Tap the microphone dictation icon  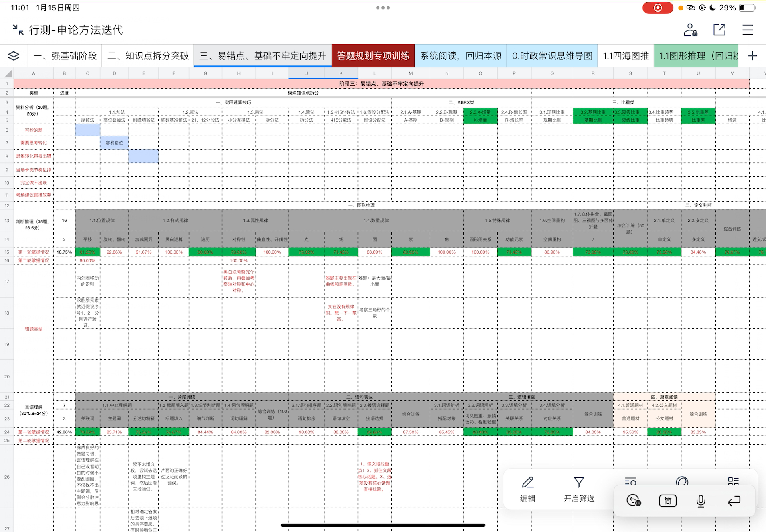[700, 501]
